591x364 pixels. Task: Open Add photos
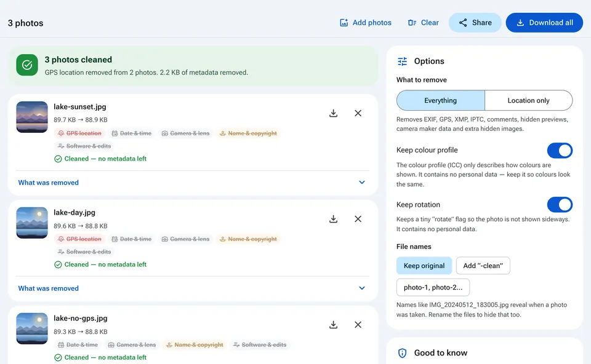[366, 23]
